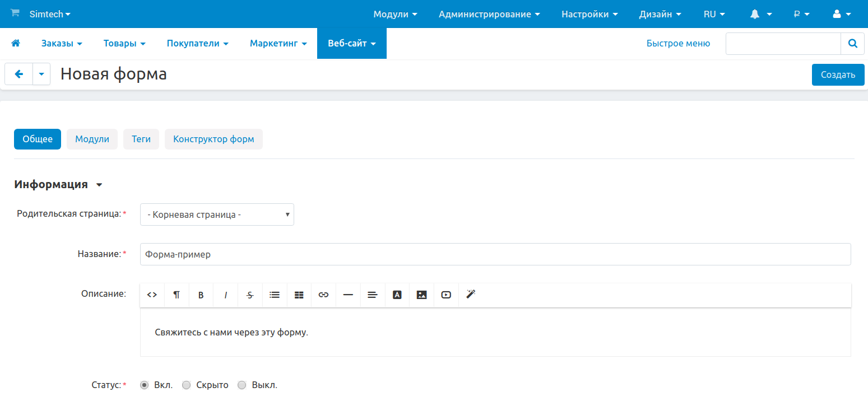
Task: Switch to the 'Конструктор форм' tab
Action: click(x=213, y=139)
